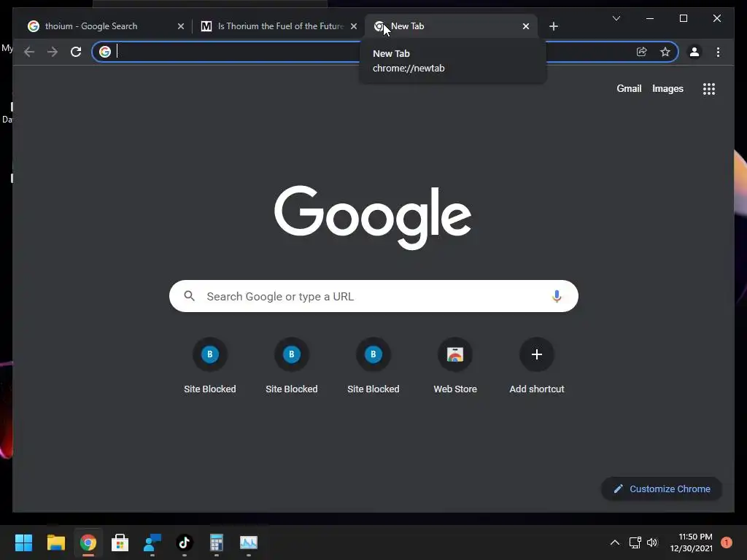This screenshot has height=560, width=747.
Task: Start voice search with microphone icon
Action: pos(557,296)
